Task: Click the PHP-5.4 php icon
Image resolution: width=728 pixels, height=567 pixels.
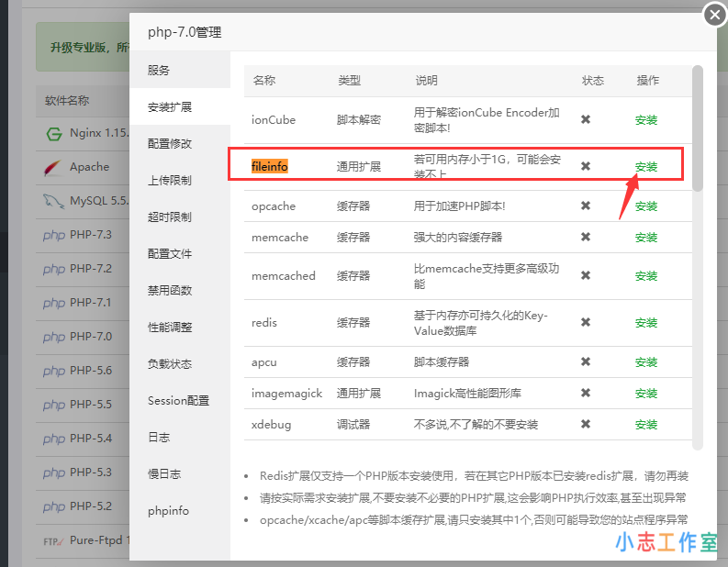Action: 54,439
